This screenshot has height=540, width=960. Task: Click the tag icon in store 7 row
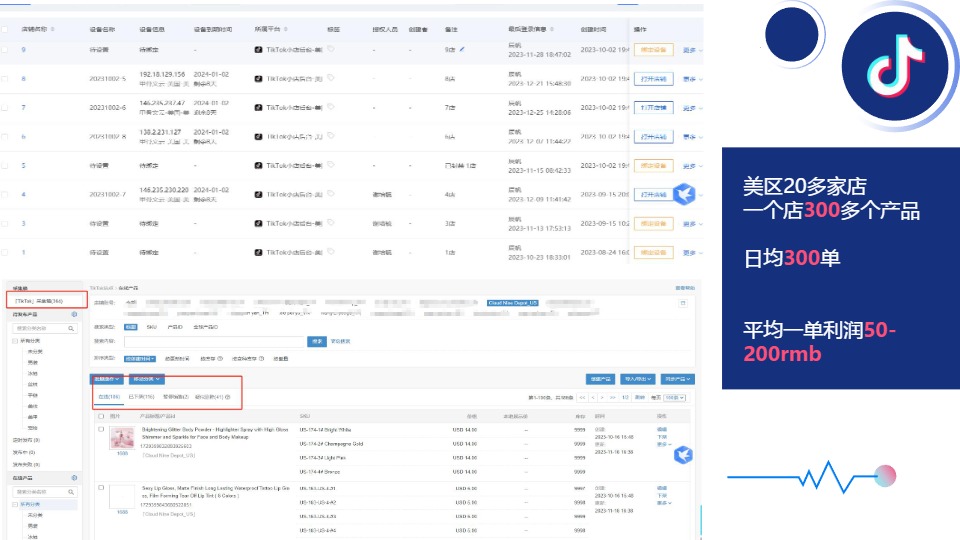click(331, 107)
